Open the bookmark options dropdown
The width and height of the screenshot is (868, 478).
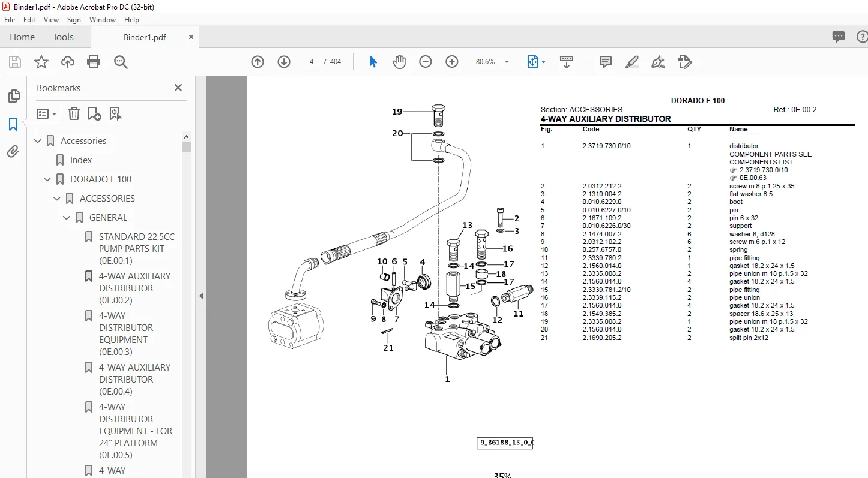[46, 113]
